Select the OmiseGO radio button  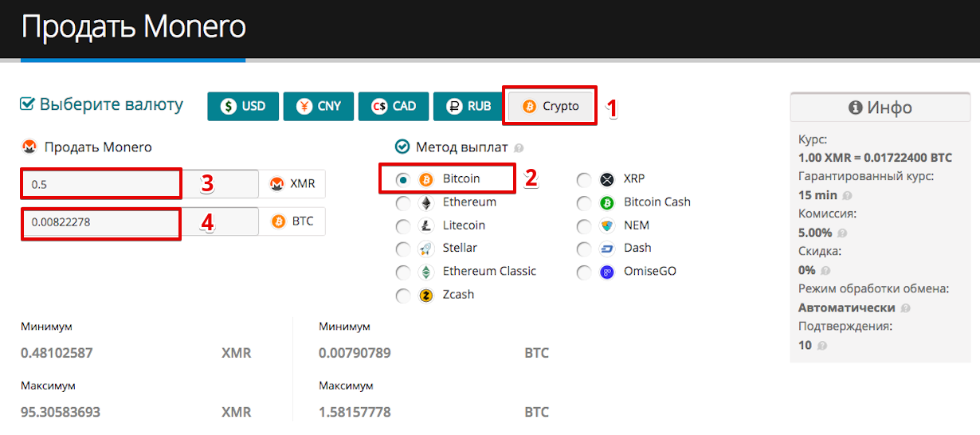[585, 272]
